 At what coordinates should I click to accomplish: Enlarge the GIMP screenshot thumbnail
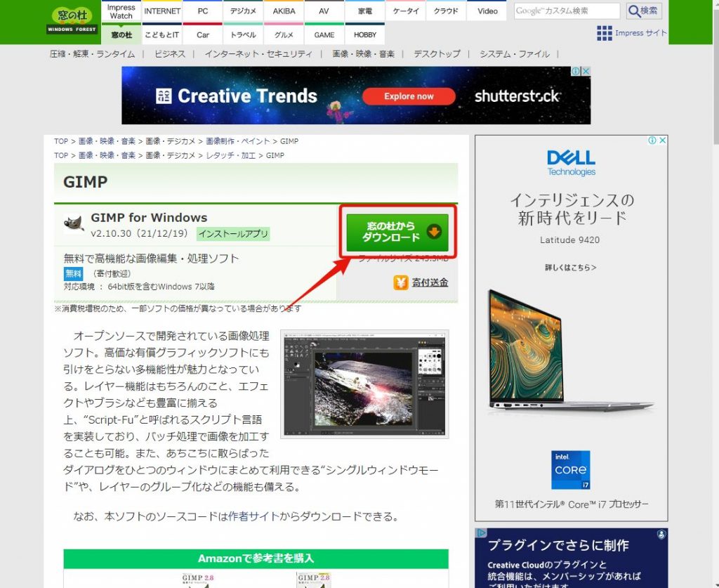pyautogui.click(x=364, y=384)
